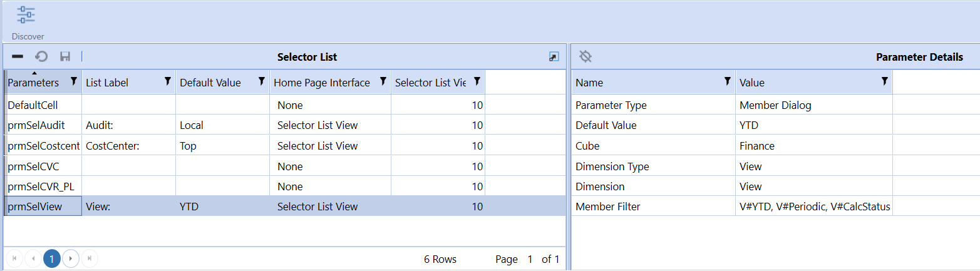Click the Parameter Details deselect icon

point(585,57)
